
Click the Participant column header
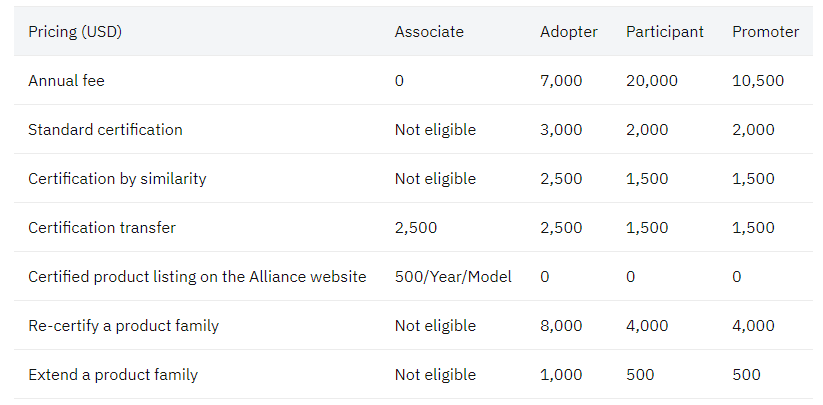pyautogui.click(x=664, y=32)
